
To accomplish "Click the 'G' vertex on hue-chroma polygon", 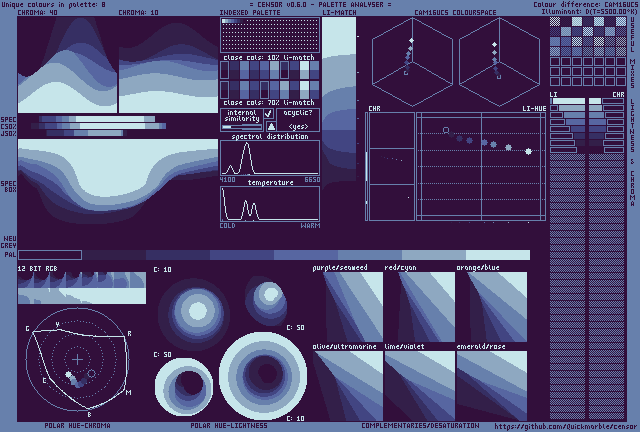I will 27,329.
